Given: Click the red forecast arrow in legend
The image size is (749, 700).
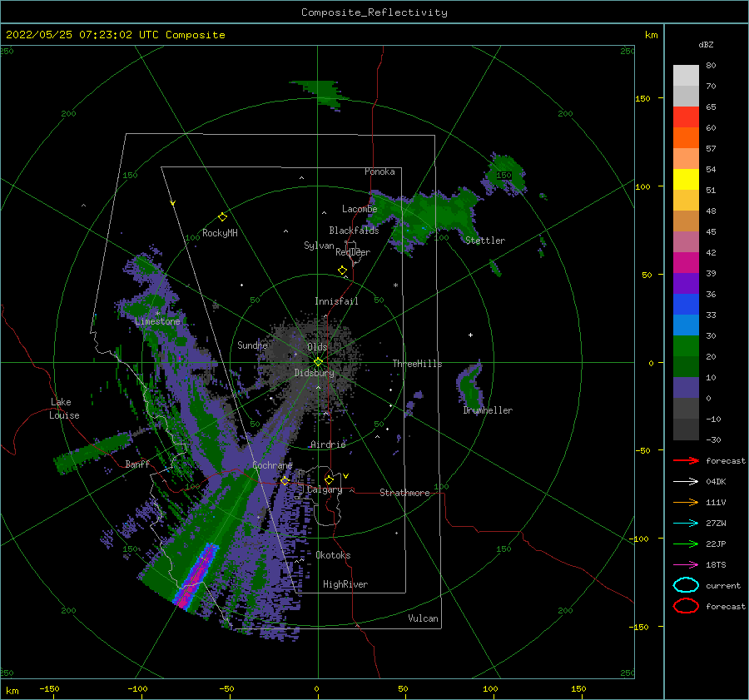Looking at the screenshot, I should [686, 460].
